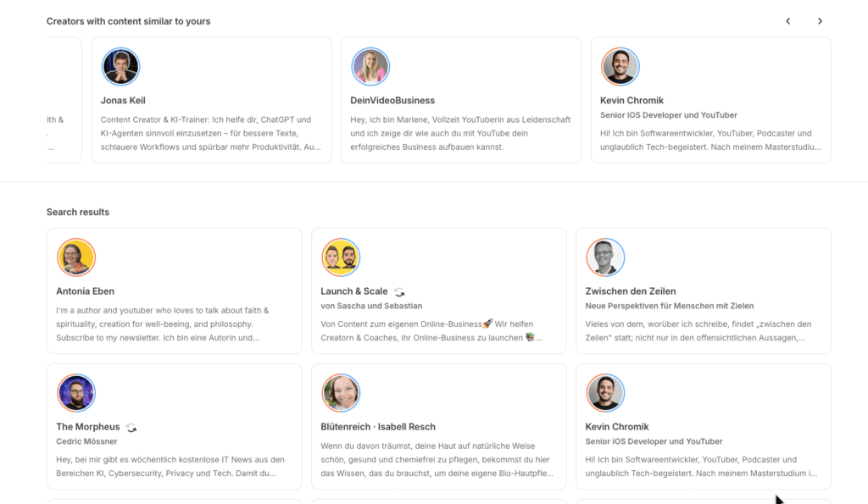Click the badge icon beside Launch & Scale
868x504 pixels.
[x=399, y=292]
